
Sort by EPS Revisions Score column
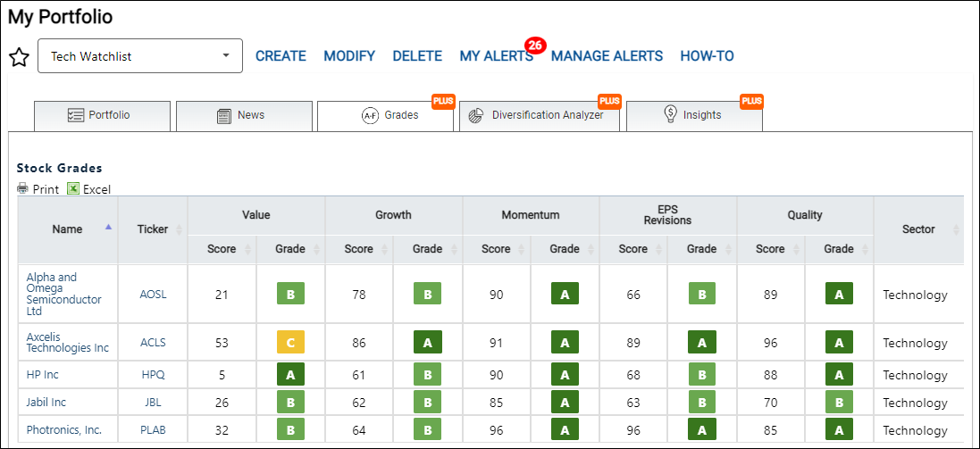click(633, 248)
